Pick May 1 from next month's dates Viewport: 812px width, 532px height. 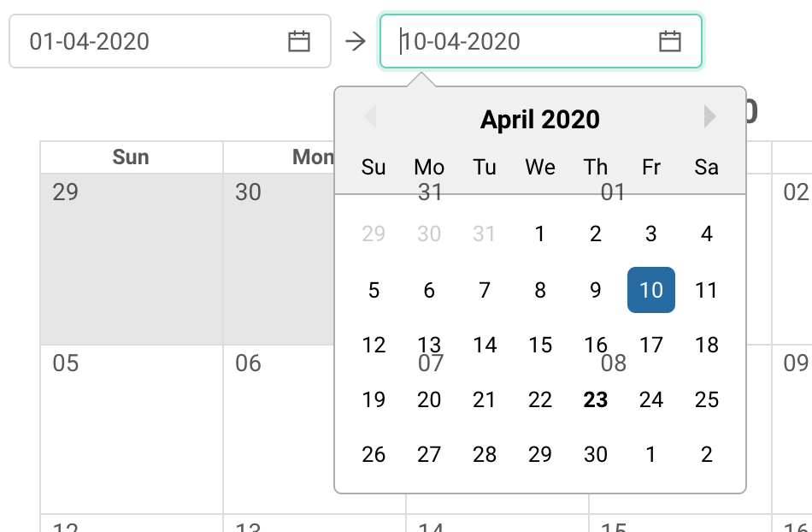[651, 454]
